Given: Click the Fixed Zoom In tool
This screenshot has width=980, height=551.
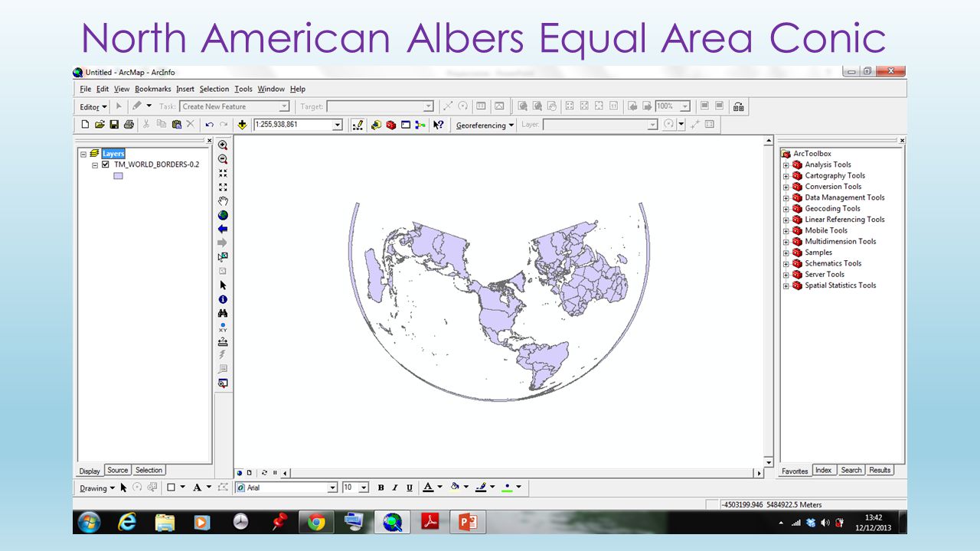Looking at the screenshot, I should [x=223, y=173].
